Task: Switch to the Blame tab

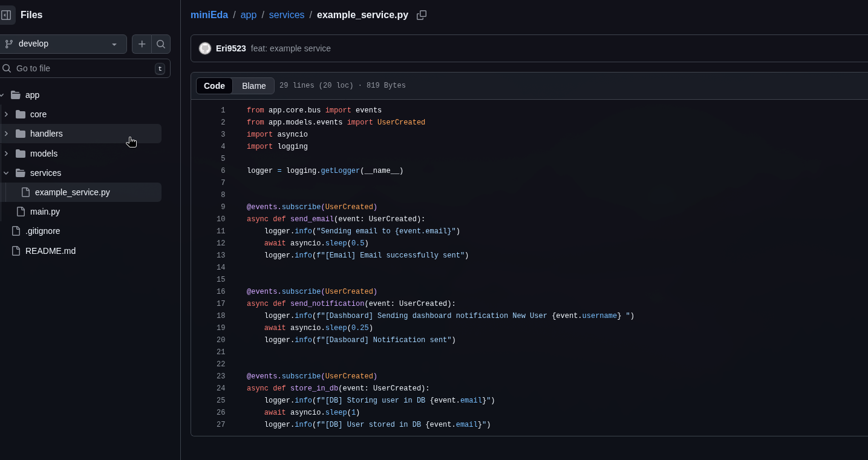Action: coord(253,85)
